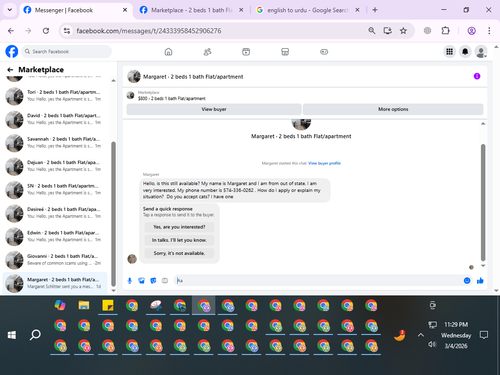Click the More options button
The image size is (500, 375).
[393, 109]
